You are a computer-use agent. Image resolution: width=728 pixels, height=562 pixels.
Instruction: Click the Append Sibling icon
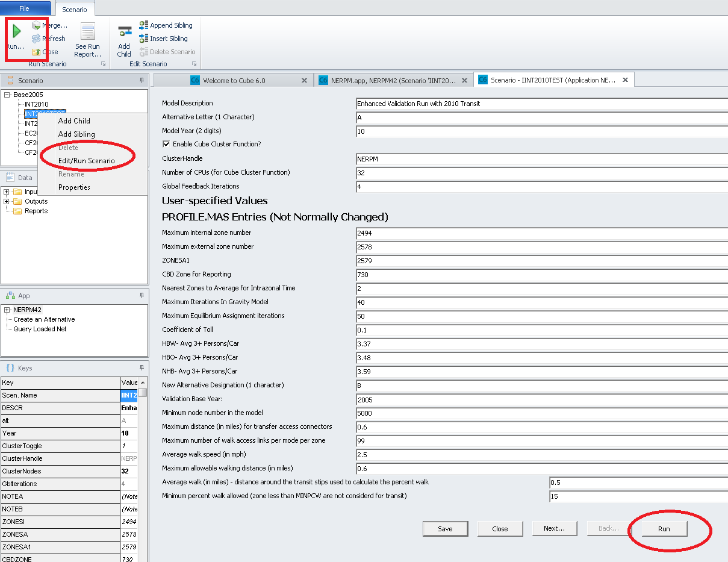pyautogui.click(x=144, y=25)
